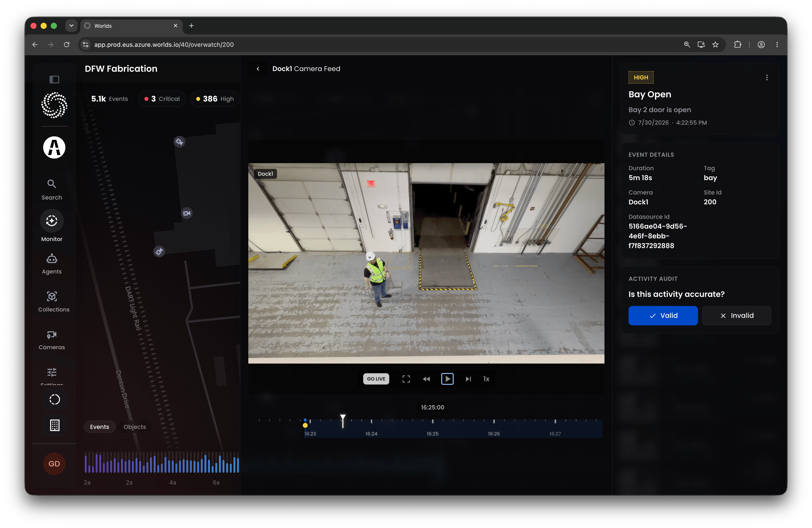Viewport: 812px width, 528px height.
Task: Click the GO LIVE button
Action: pos(376,379)
